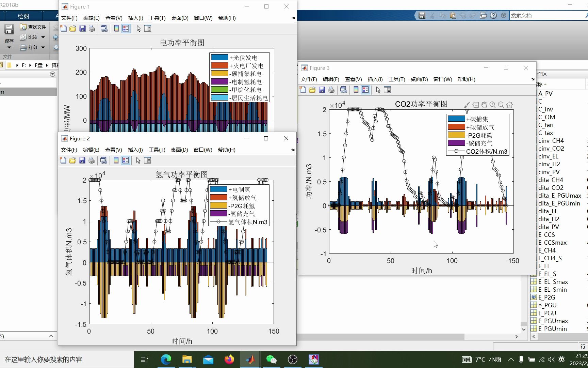Open Edge browser from Windows taskbar
The width and height of the screenshot is (588, 368).
(x=166, y=359)
